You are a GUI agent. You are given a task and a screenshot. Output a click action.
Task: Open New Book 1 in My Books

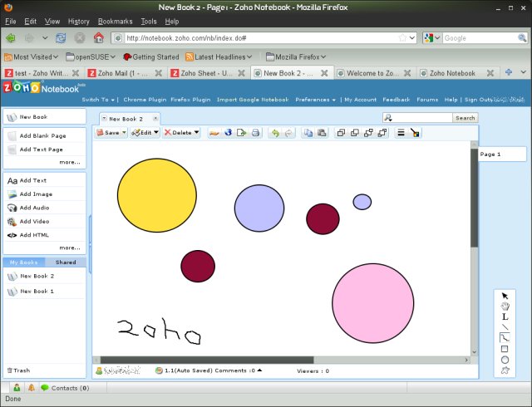(x=37, y=292)
